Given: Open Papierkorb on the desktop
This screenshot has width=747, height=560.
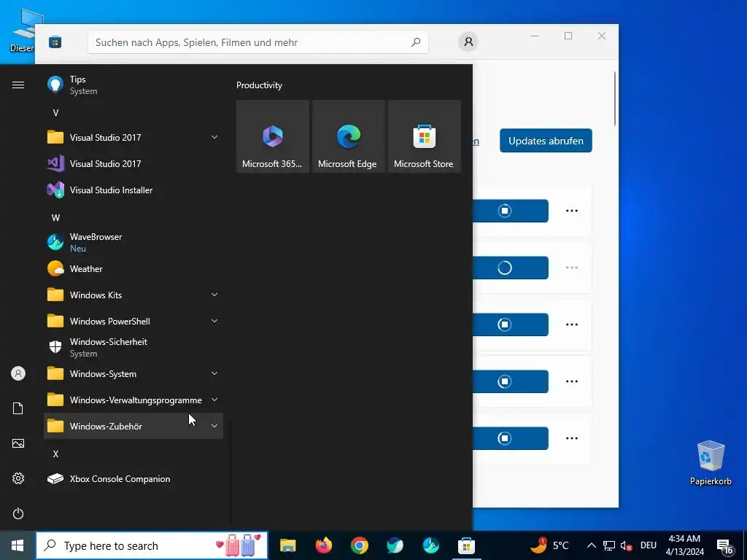Looking at the screenshot, I should 711,463.
